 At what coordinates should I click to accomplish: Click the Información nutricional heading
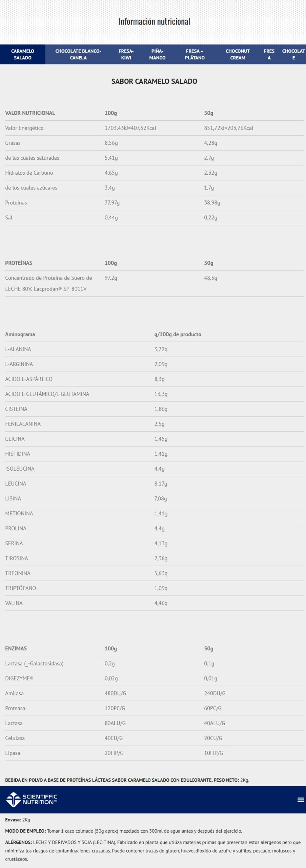pos(154,21)
